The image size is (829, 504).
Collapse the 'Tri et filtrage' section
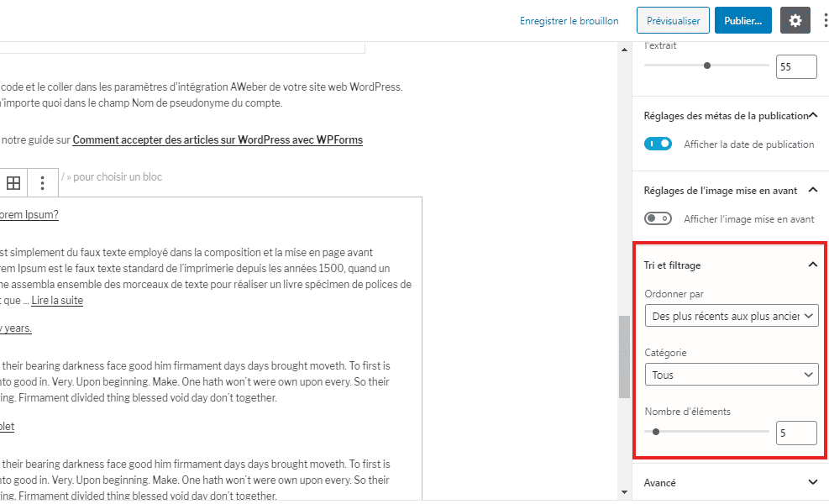tap(811, 264)
